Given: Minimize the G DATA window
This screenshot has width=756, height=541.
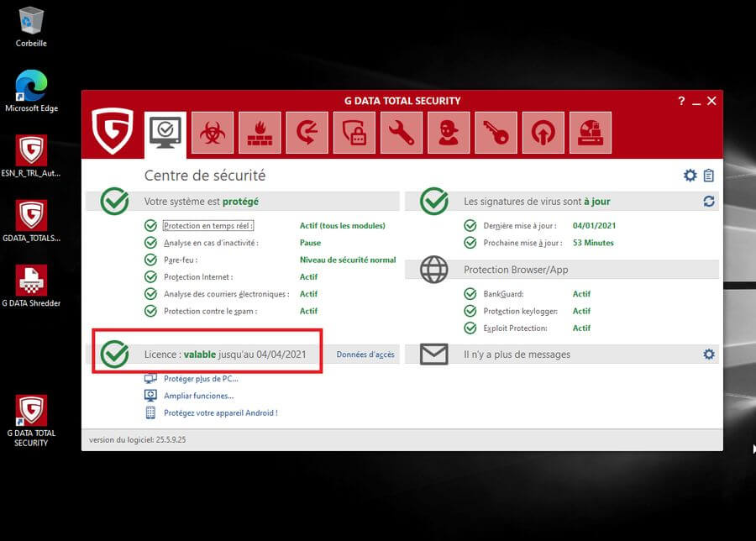Looking at the screenshot, I should (x=696, y=102).
